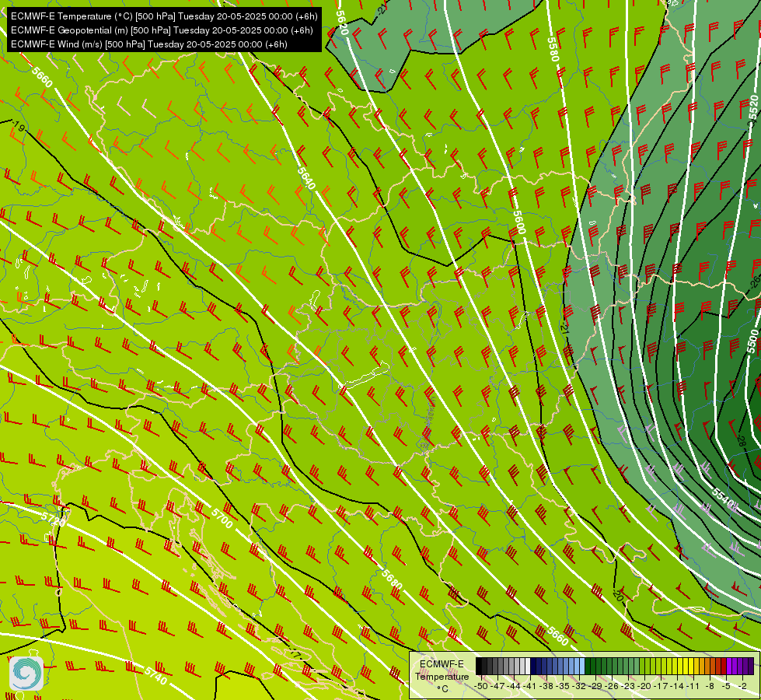The height and width of the screenshot is (700, 761).
Task: Click the legend title ECMWF-E Temperature °C
Action: [x=442, y=676]
